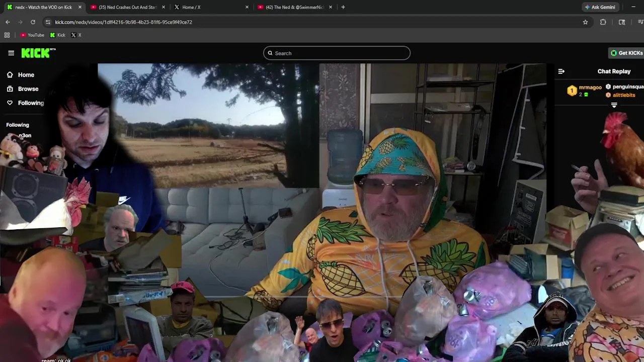Click the browser Back arrow
The height and width of the screenshot is (362, 644).
8,22
